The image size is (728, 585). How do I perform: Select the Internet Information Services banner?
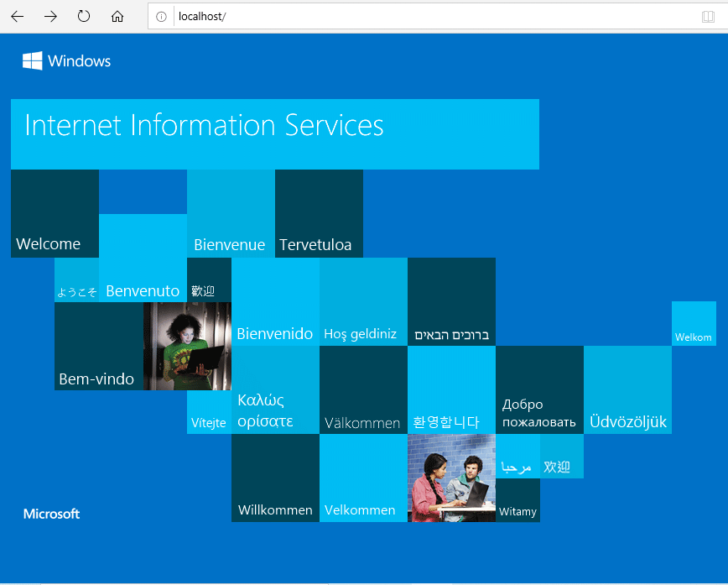pyautogui.click(x=274, y=134)
